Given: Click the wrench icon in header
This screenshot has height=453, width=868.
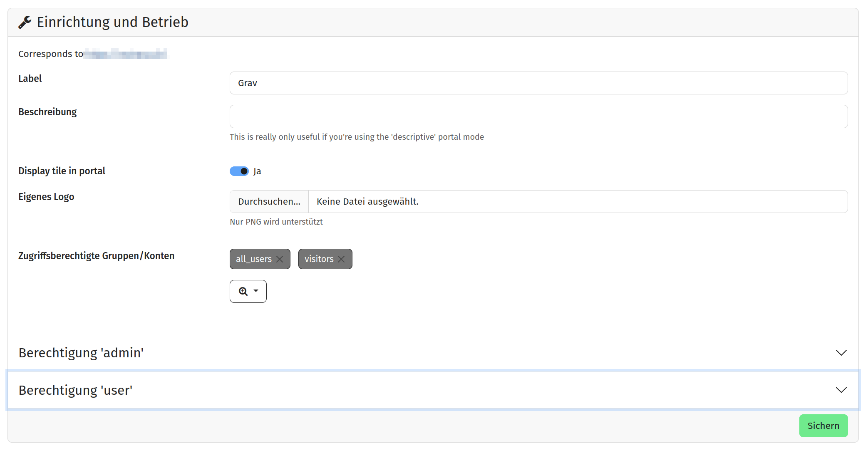Looking at the screenshot, I should (x=25, y=22).
